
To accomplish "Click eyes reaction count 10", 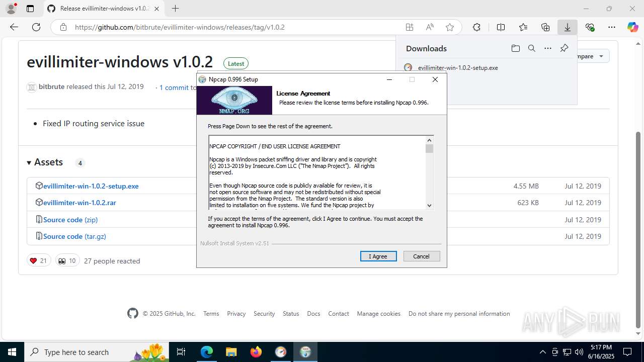I will 67,260.
